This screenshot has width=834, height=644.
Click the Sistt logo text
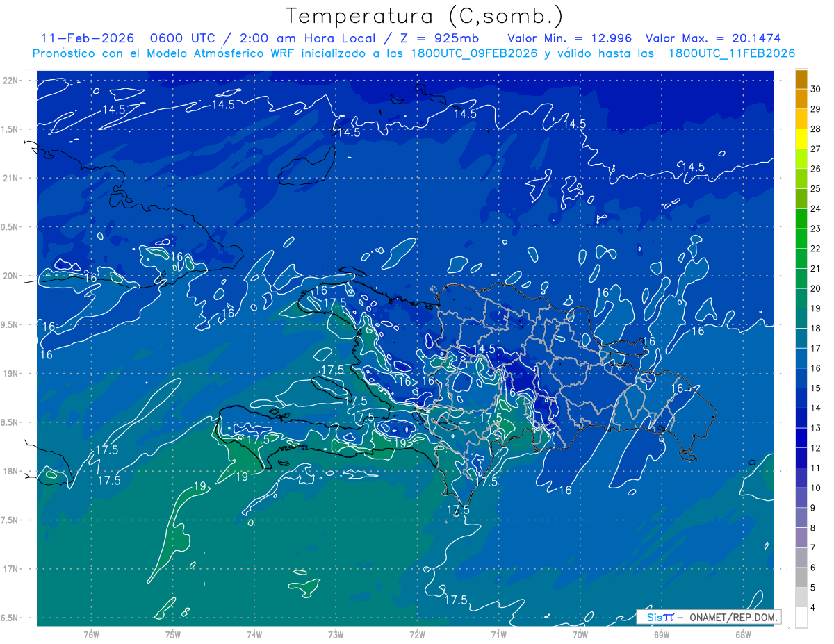(x=660, y=617)
